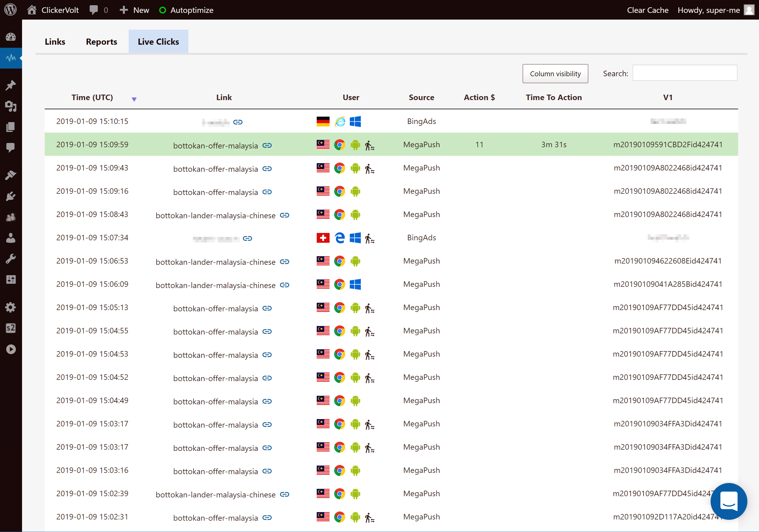Open the ClickerVolt sidebar menu icon
The height and width of the screenshot is (532, 759).
coord(11,58)
